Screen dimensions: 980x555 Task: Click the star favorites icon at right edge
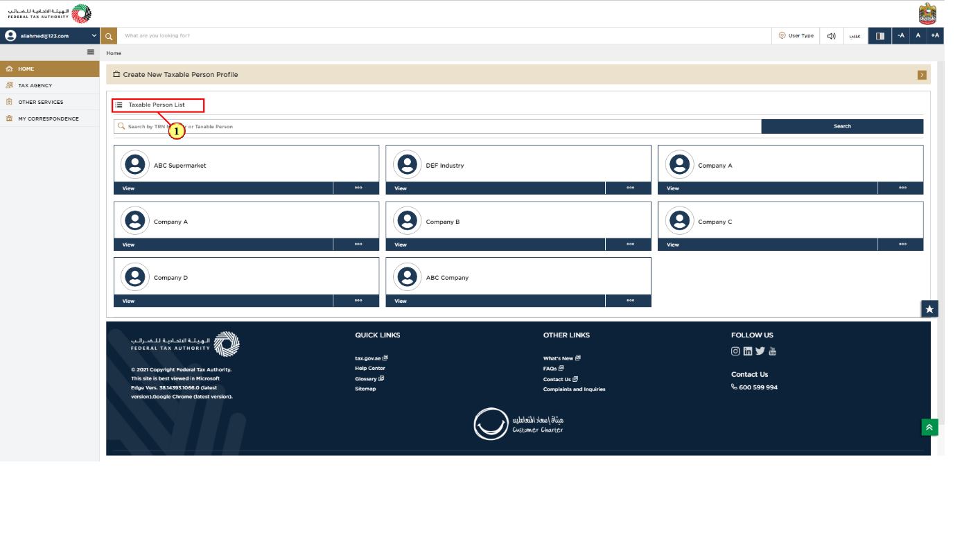click(x=929, y=309)
